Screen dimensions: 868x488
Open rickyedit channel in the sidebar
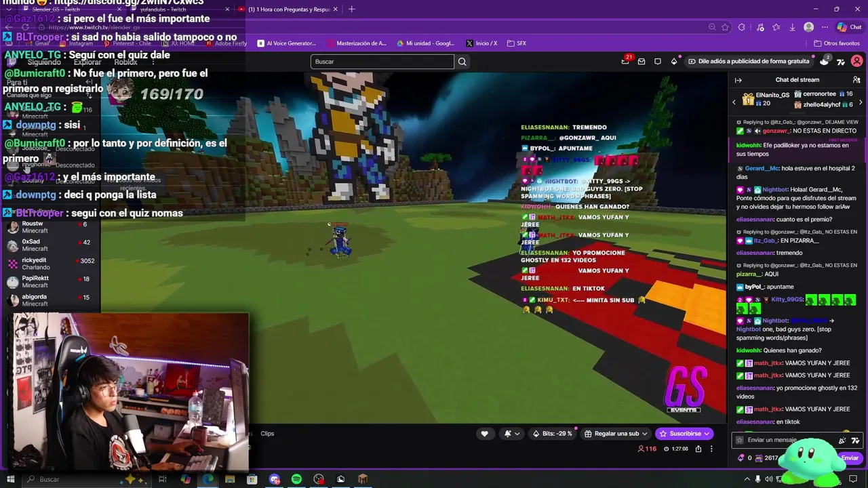(51, 264)
